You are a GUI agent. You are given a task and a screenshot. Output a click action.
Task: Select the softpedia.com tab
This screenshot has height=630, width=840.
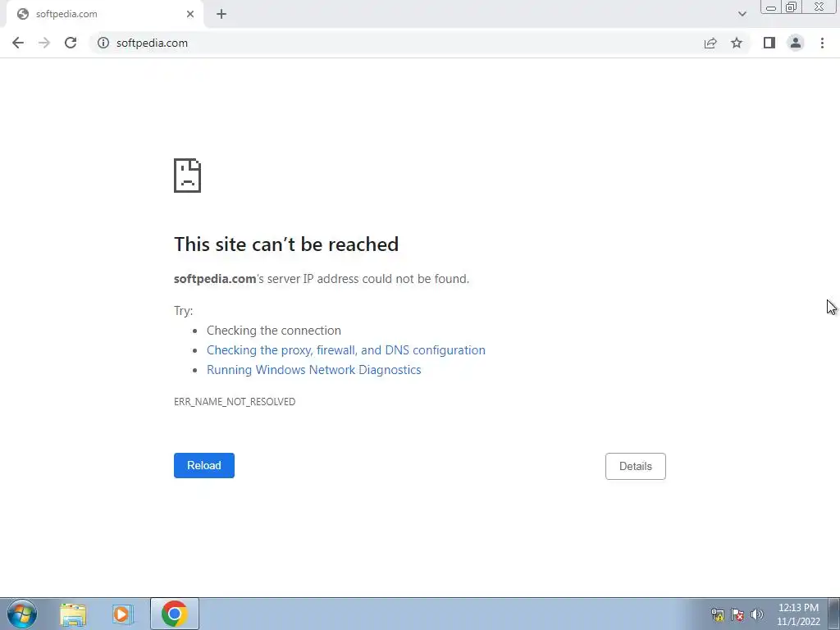point(104,14)
